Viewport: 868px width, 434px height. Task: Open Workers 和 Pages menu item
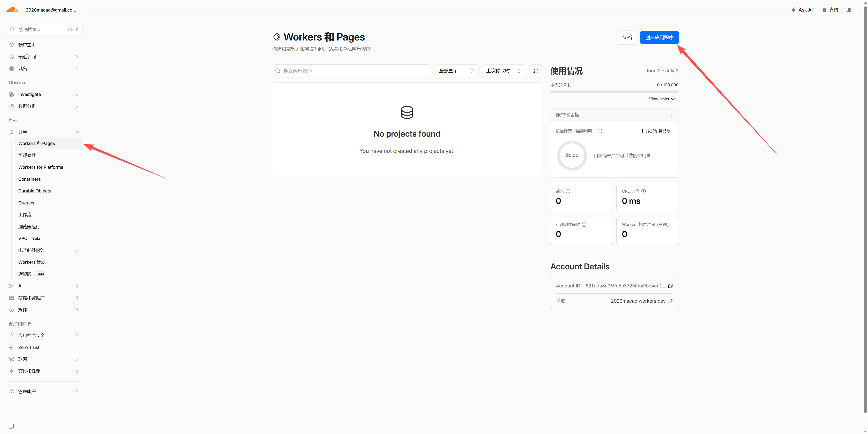click(x=49, y=143)
